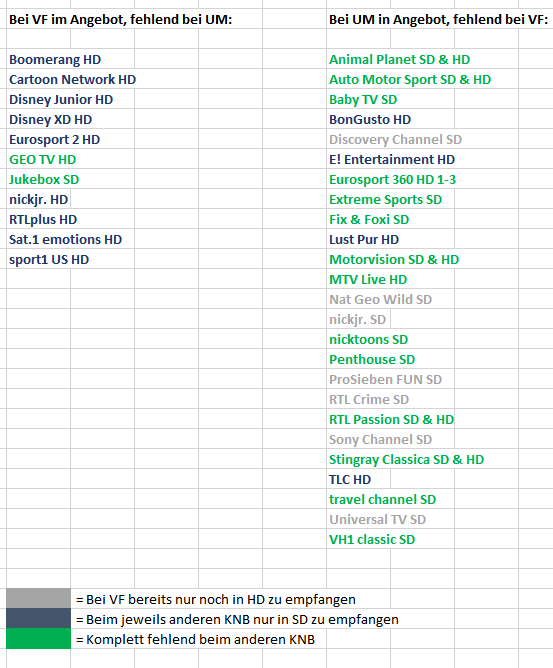
Task: Click the 'Bei VF bereits nur noch in HD' legend text
Action: click(216, 599)
